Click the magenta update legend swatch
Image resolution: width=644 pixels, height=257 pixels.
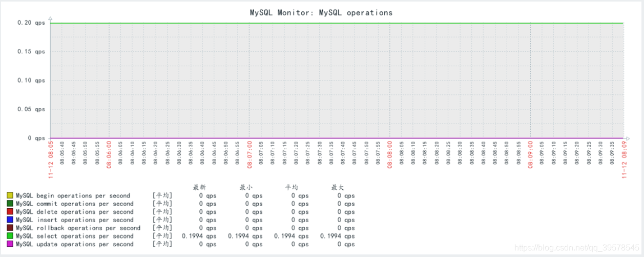pyautogui.click(x=10, y=244)
